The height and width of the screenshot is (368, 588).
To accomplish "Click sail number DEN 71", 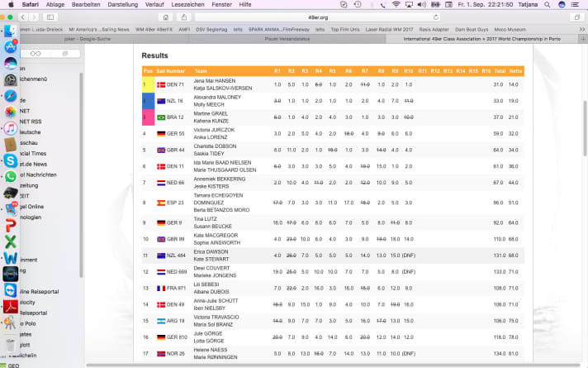I will coord(175,84).
